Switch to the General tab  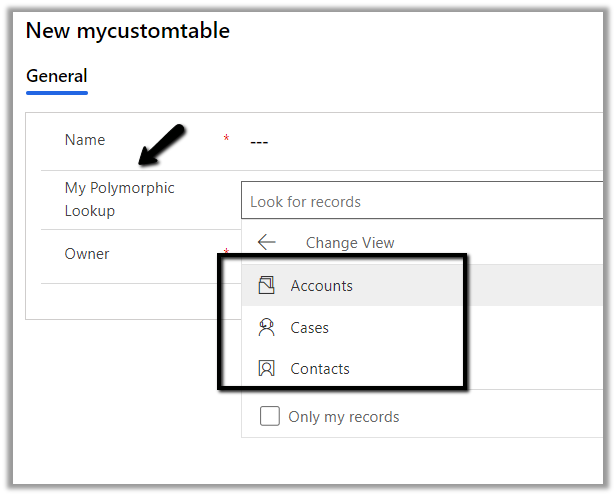click(x=56, y=76)
